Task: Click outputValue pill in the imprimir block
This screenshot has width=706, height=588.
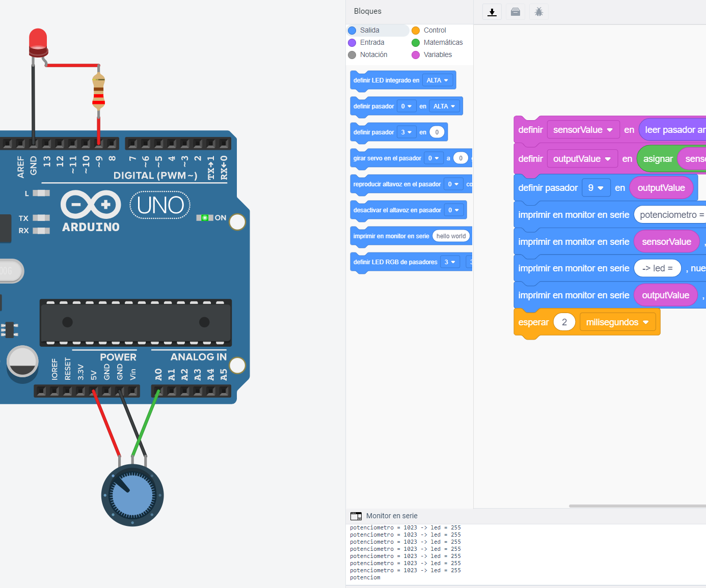Action: 665,295
